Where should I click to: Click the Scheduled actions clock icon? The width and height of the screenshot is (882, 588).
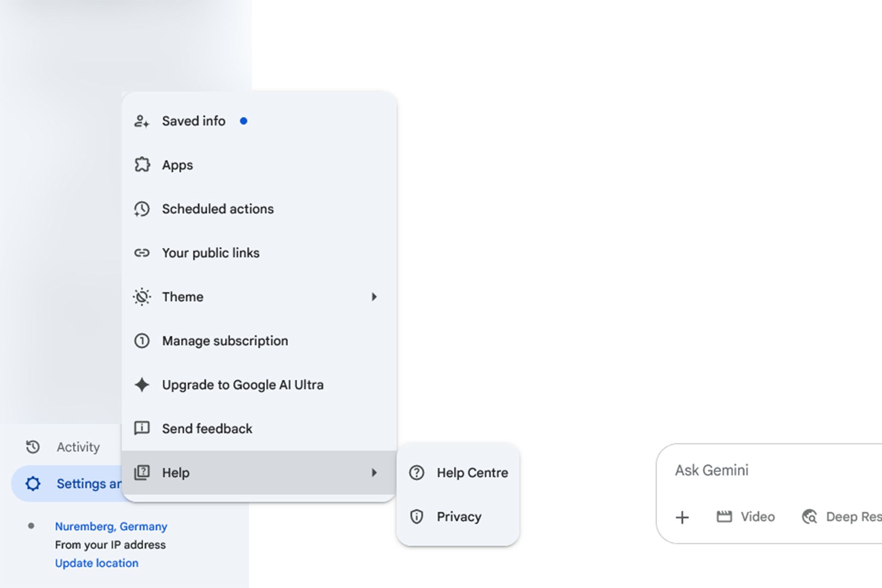(x=141, y=209)
